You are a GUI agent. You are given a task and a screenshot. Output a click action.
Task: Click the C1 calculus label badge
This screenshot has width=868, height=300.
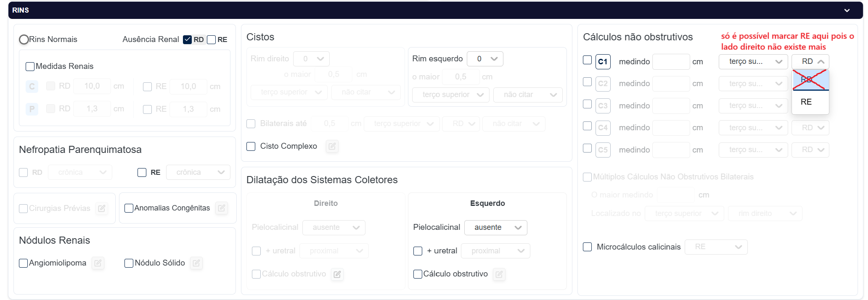click(x=603, y=62)
